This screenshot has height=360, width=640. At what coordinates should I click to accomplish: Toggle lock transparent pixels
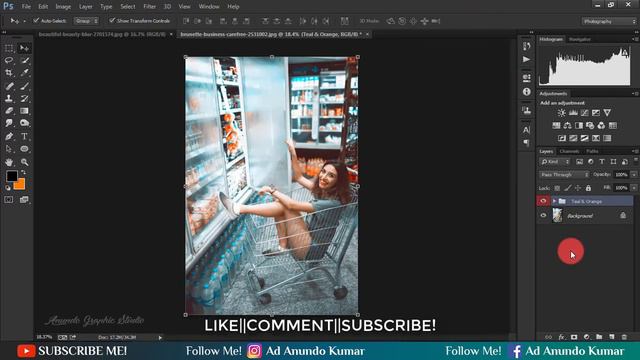[557, 188]
